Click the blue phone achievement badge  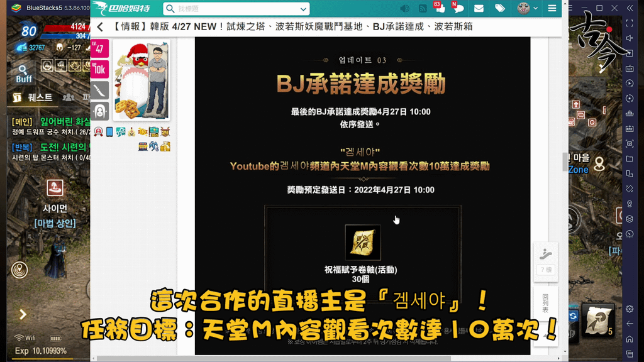pos(109,132)
